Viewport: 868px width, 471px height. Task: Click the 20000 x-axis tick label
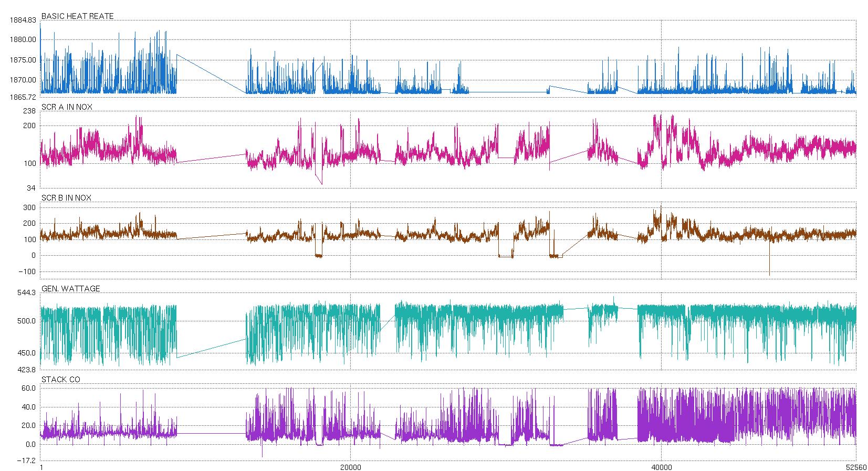351,467
